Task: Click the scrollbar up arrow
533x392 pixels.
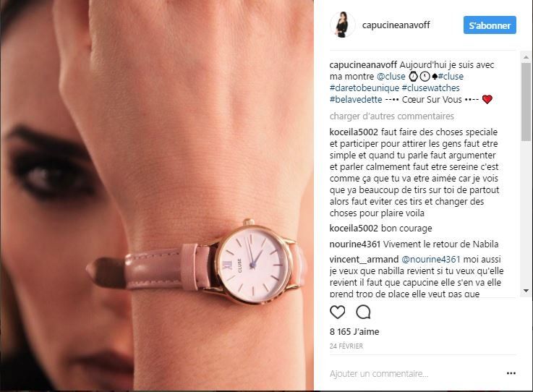Action: click(526, 57)
